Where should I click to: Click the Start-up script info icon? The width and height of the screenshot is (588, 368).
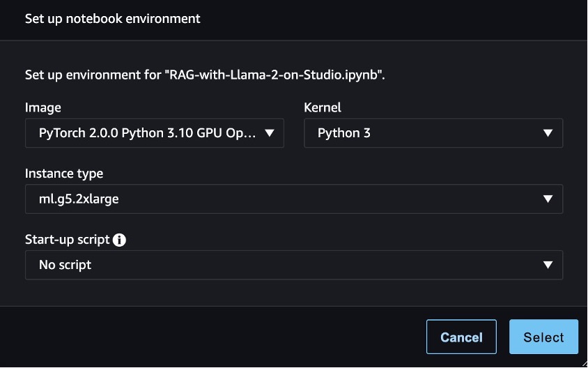pos(119,240)
